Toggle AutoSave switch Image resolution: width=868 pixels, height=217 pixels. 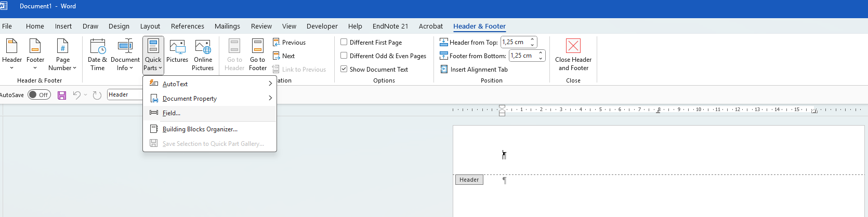coord(39,95)
